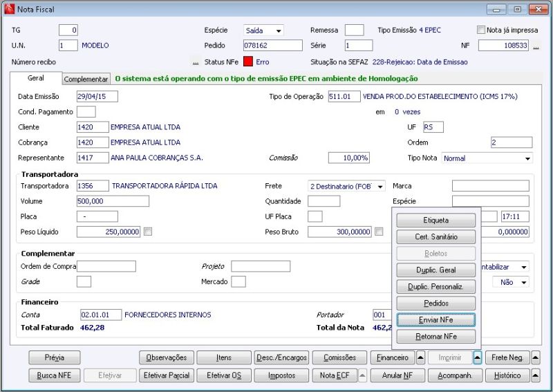Collapse the arrow next to Imprimir button
This screenshot has height=392, width=553.
477,357
